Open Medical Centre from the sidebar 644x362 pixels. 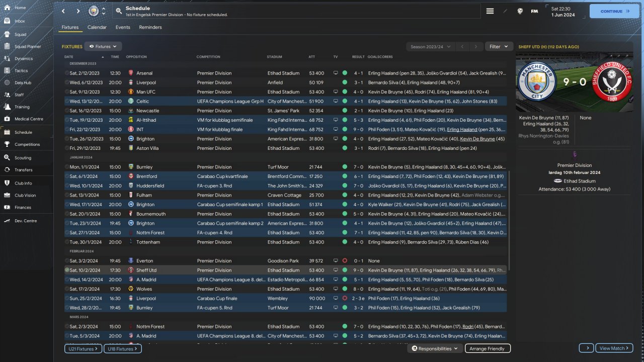coord(8,119)
